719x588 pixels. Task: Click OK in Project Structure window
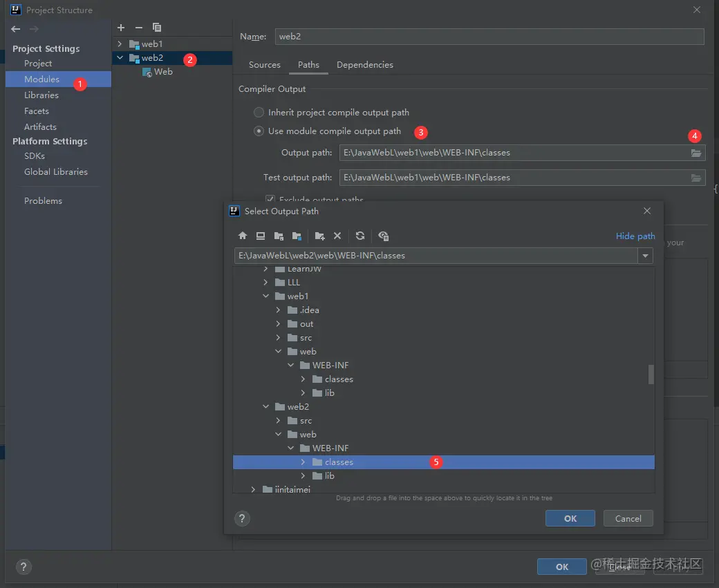[x=561, y=567]
